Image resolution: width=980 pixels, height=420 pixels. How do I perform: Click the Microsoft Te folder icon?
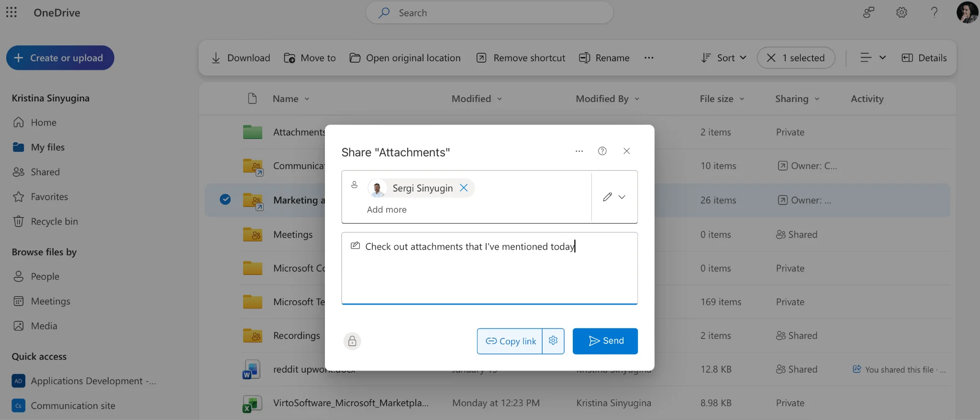253,302
